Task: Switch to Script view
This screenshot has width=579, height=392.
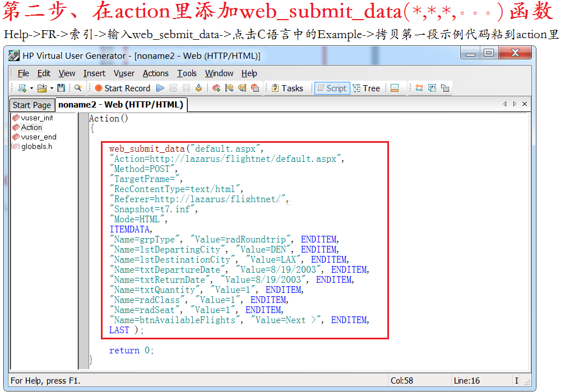Action: 332,88
